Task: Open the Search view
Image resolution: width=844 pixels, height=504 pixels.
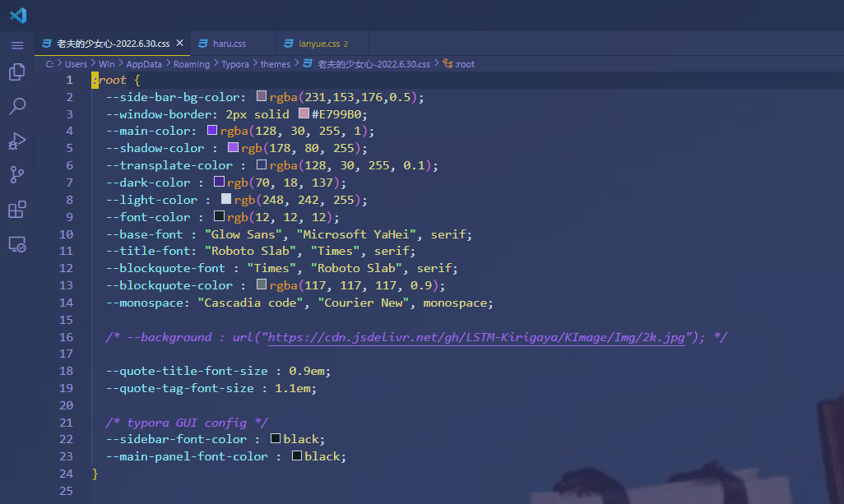Action: click(x=17, y=106)
